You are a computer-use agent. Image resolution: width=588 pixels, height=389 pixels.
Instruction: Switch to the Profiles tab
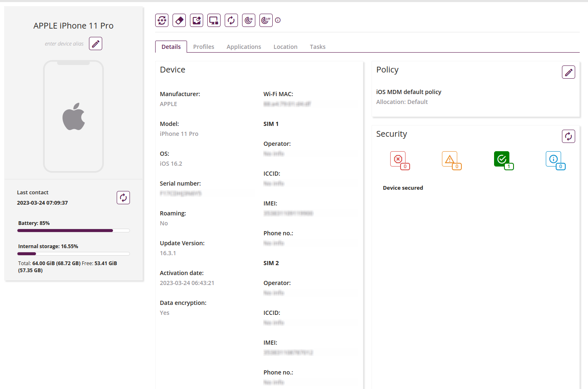tap(204, 47)
